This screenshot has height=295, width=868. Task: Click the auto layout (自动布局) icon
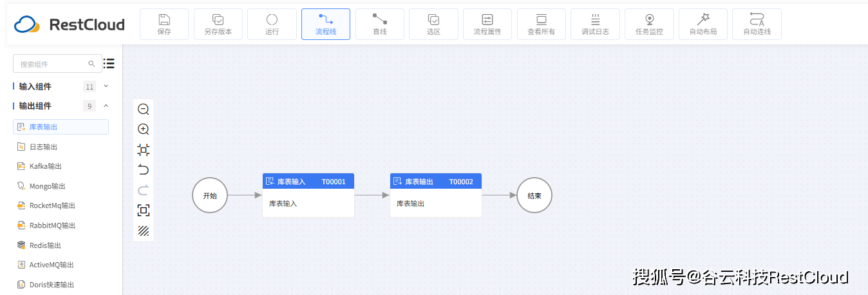[703, 20]
